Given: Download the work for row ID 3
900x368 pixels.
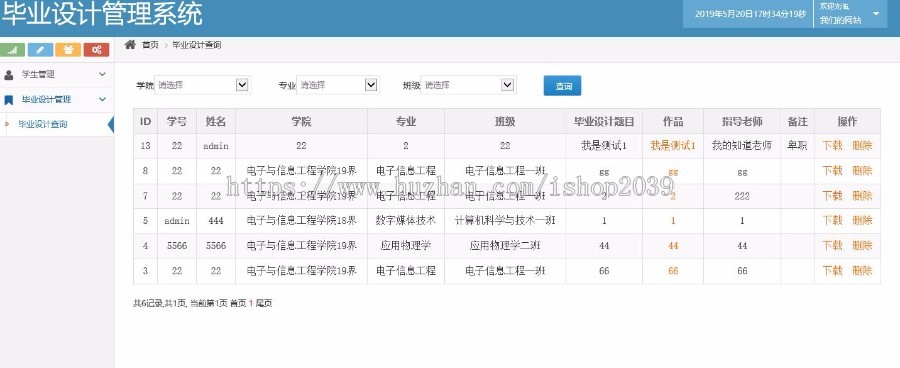Looking at the screenshot, I should 832,270.
